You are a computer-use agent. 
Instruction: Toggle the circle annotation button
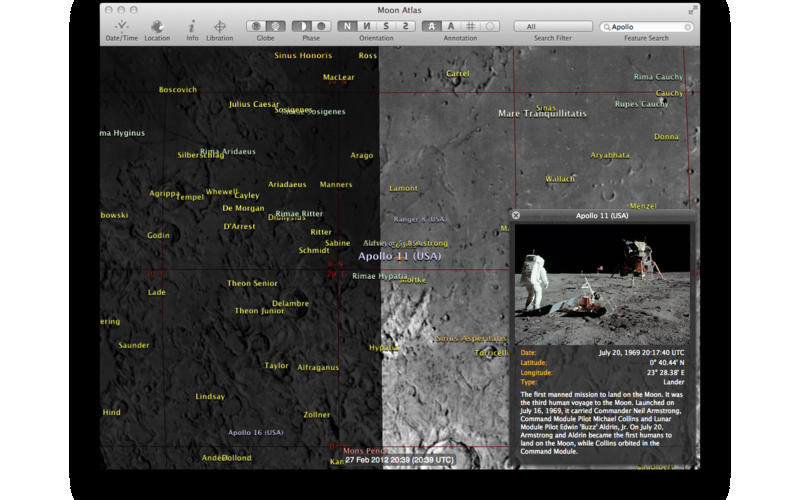tap(489, 26)
